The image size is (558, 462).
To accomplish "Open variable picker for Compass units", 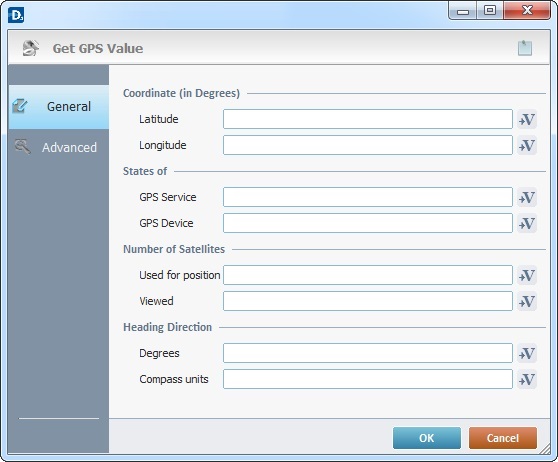I will (x=527, y=379).
